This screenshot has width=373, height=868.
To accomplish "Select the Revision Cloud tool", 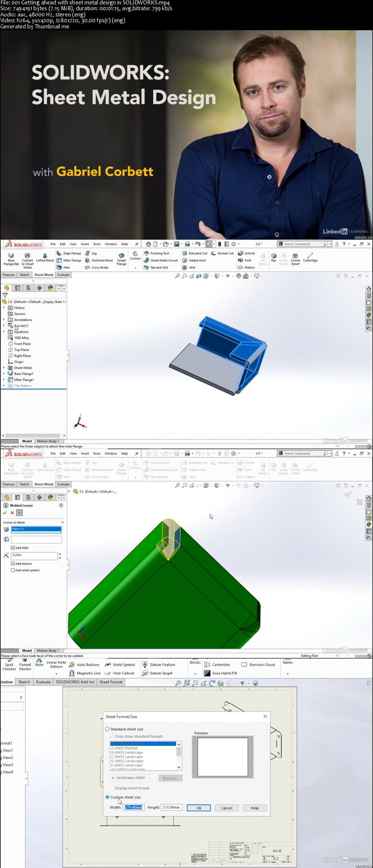I will (258, 665).
